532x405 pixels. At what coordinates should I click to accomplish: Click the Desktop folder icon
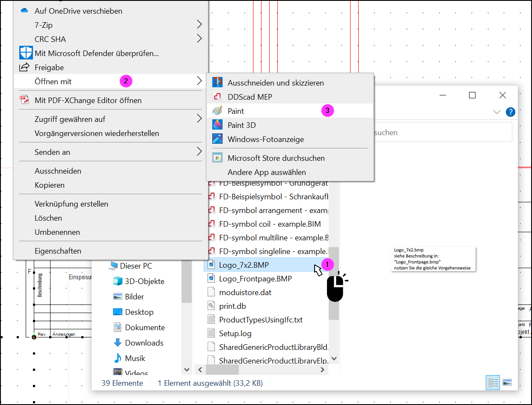point(117,312)
